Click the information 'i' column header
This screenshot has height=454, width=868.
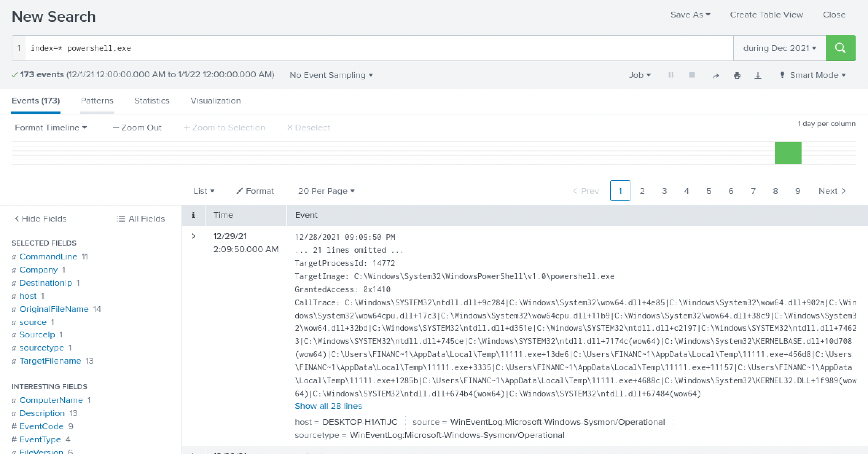[193, 215]
